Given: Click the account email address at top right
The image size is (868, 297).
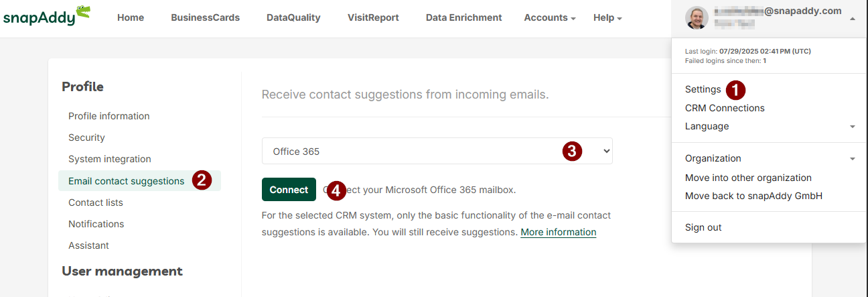Looking at the screenshot, I should pyautogui.click(x=777, y=11).
